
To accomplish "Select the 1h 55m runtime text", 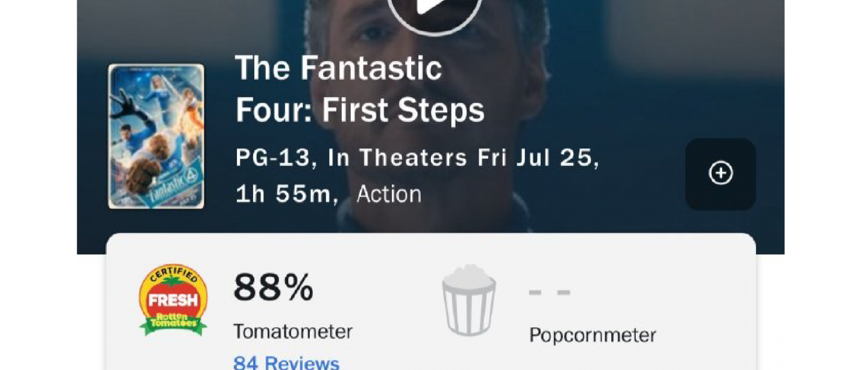I will click(x=285, y=194).
